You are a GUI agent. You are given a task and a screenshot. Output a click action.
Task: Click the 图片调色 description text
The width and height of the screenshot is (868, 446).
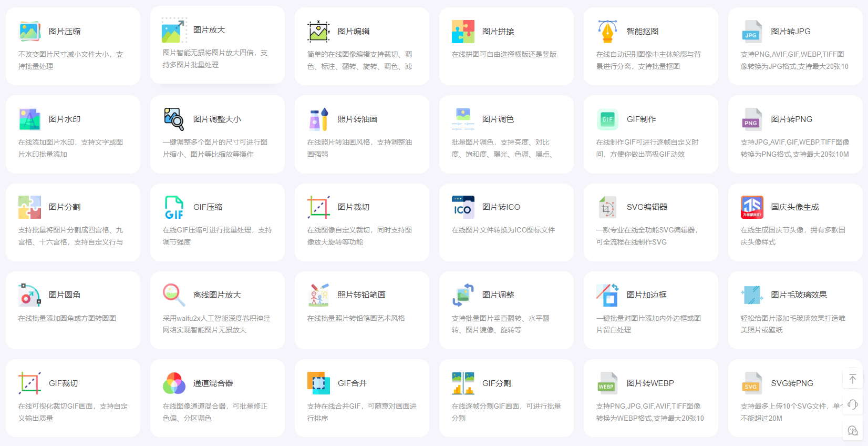tap(503, 148)
